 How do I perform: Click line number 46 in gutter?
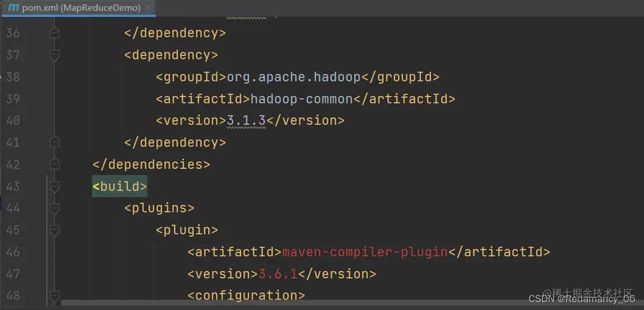pos(13,252)
